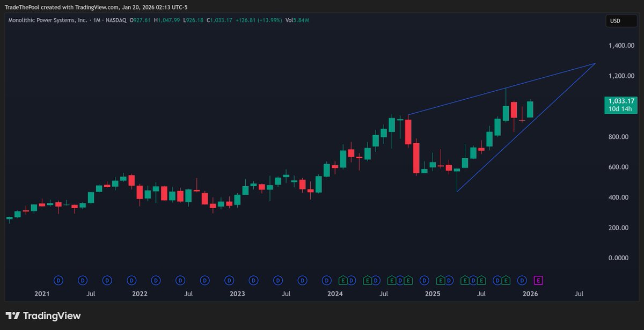
Task: Click the 10d 14h bar countdown
Action: click(x=620, y=109)
